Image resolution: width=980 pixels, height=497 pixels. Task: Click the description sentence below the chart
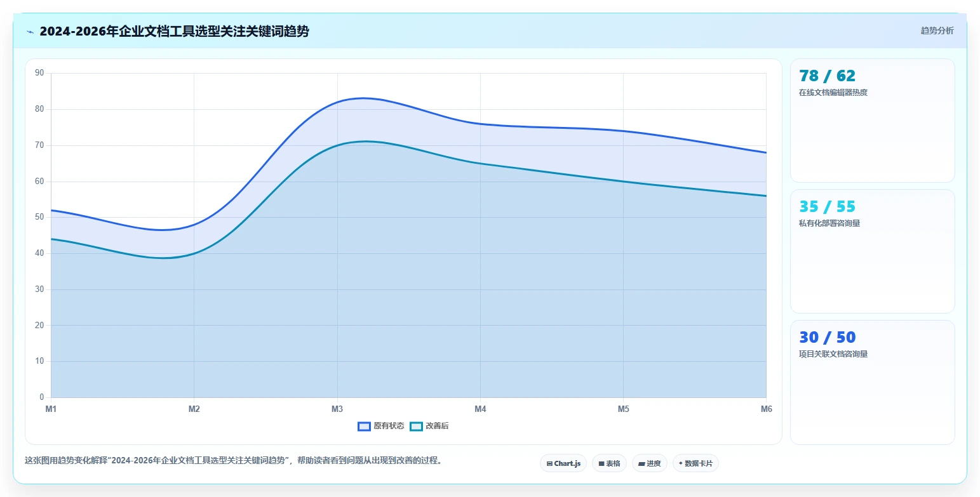point(233,461)
